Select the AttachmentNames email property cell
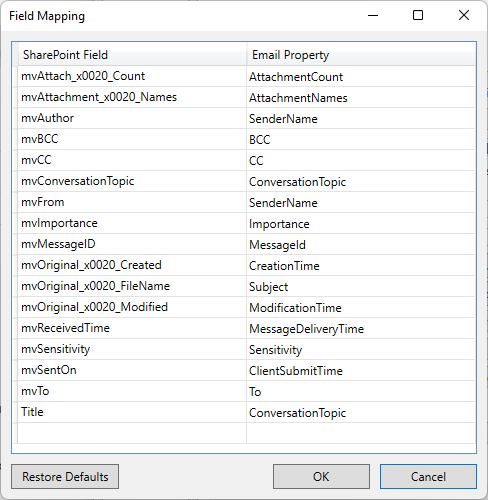 tap(361, 97)
